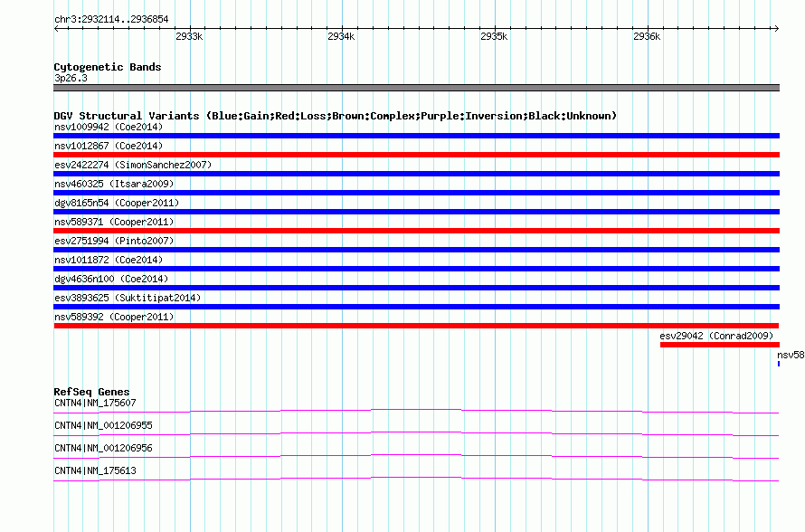805x532 pixels.
Task: Click the ruler's right arrow end
Action: (777, 28)
